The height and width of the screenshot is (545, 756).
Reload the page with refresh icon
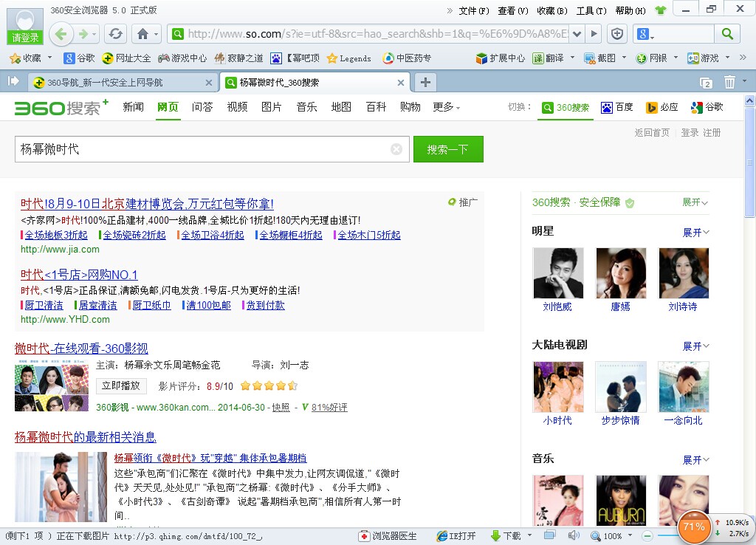pos(115,34)
